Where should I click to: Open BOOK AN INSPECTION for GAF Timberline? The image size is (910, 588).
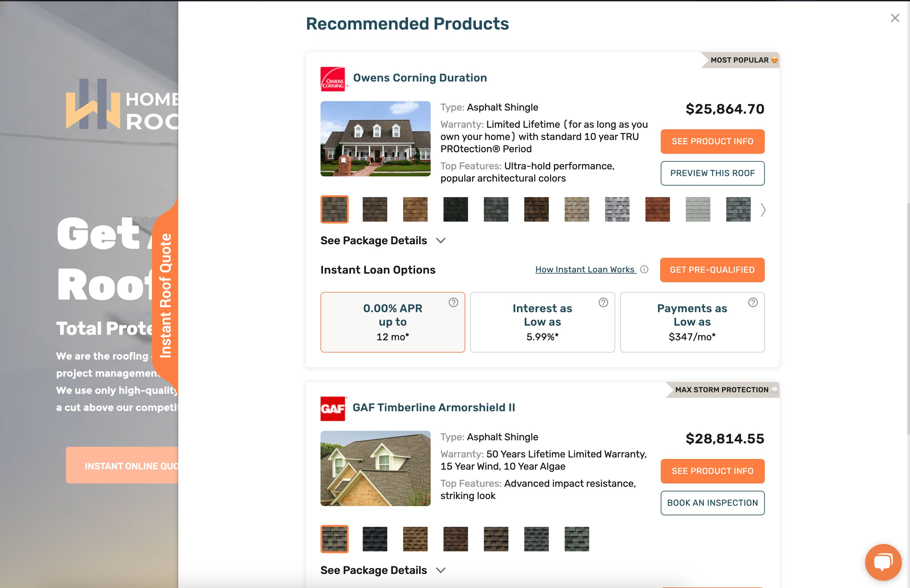(712, 503)
